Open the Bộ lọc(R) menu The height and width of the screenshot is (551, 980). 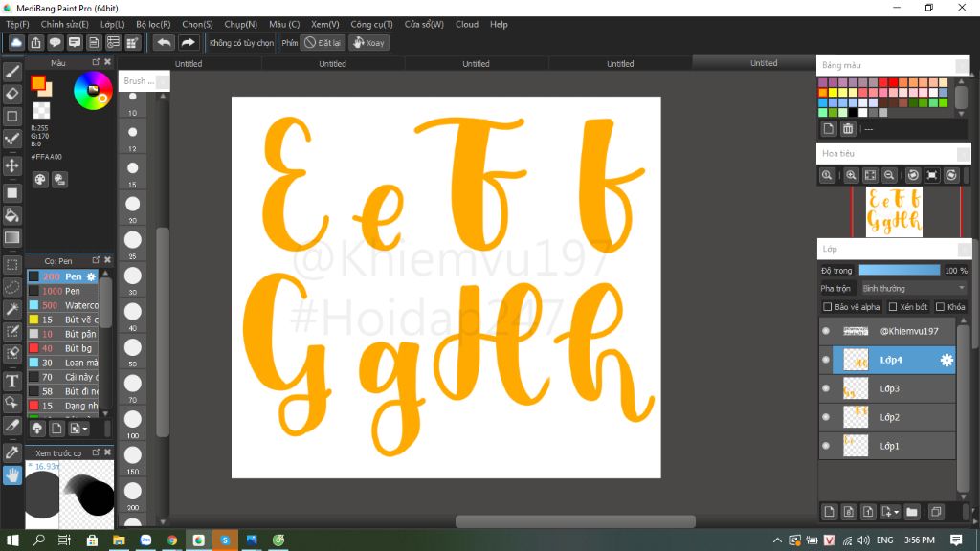[153, 24]
